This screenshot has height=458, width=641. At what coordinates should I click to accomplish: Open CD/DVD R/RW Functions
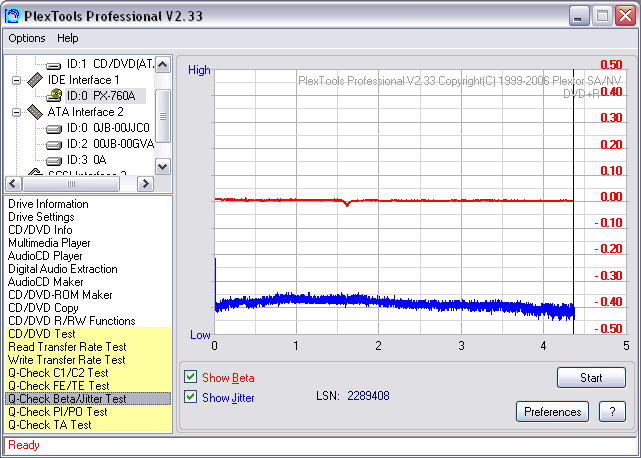click(72, 321)
